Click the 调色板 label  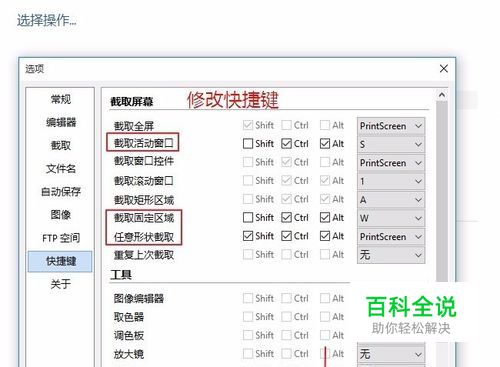[x=129, y=335]
